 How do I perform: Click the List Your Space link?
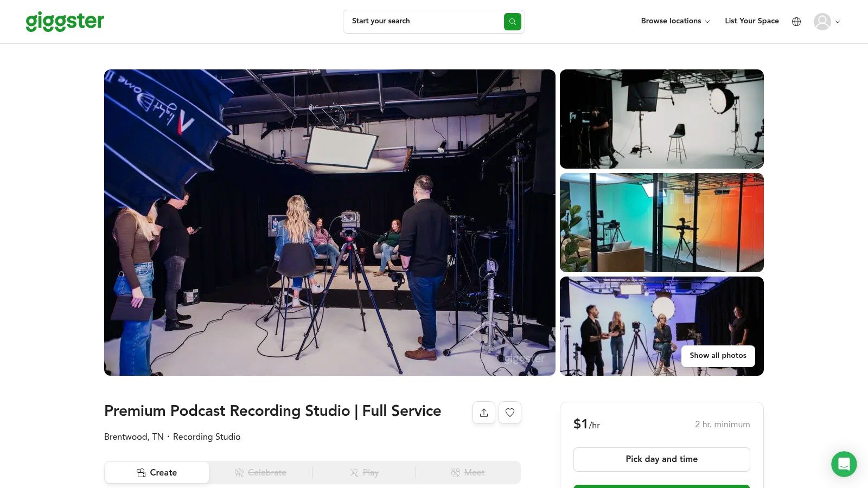click(751, 21)
